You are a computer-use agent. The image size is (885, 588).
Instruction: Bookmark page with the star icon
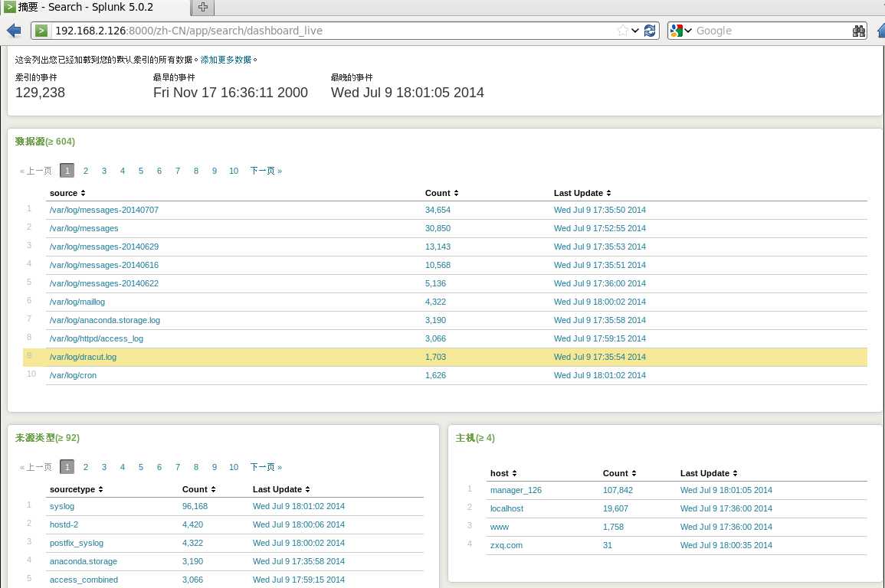click(622, 31)
